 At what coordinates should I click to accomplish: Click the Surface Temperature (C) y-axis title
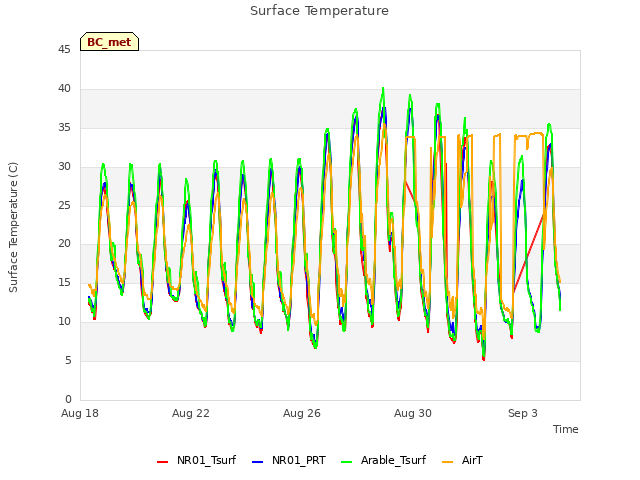click(x=13, y=227)
